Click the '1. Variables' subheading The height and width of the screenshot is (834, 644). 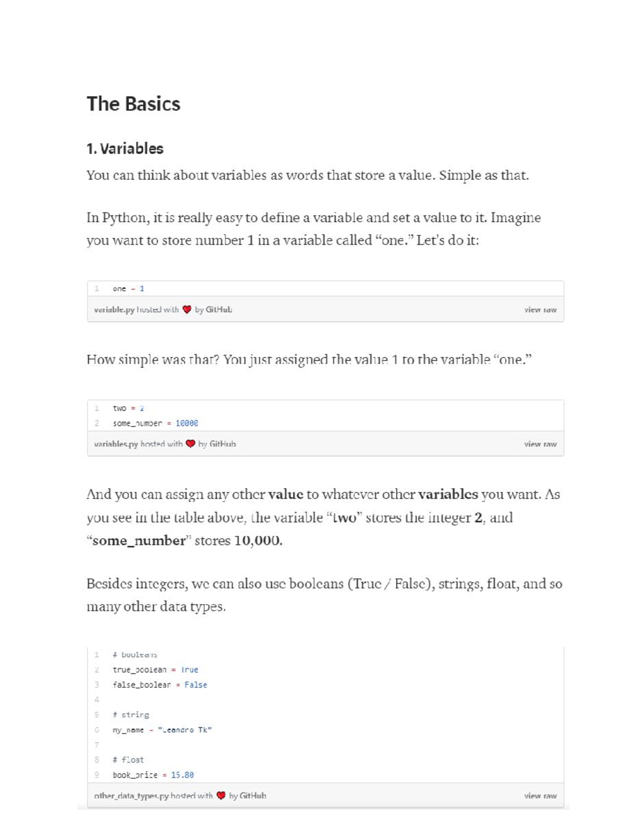click(x=125, y=149)
